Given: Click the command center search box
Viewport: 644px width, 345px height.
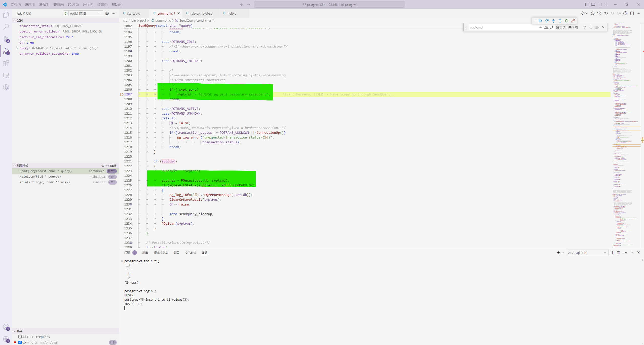Looking at the screenshot, I should click(329, 5).
